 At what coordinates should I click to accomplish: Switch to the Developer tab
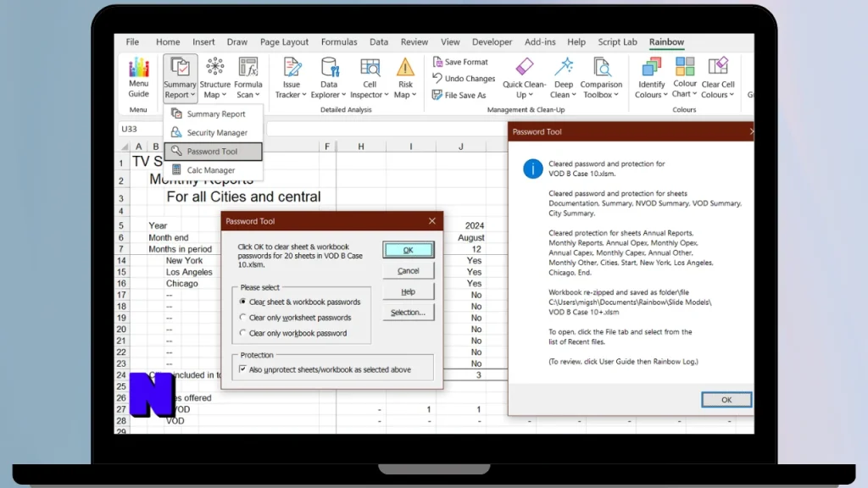tap(492, 42)
